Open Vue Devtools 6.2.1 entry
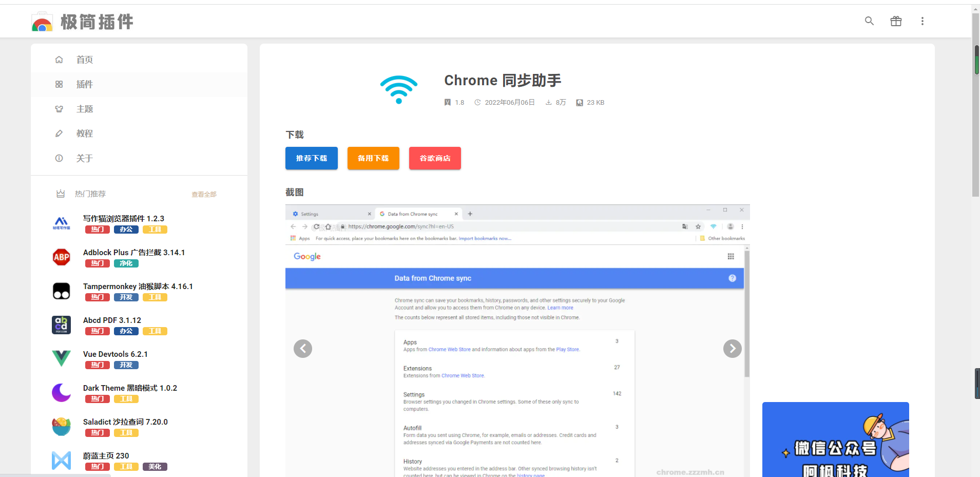This screenshot has width=980, height=477. [x=116, y=354]
